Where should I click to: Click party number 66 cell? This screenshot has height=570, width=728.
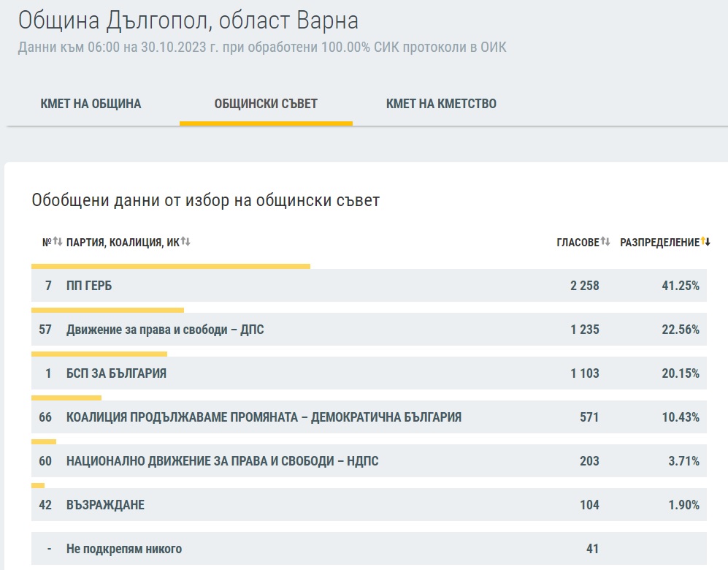pyautogui.click(x=45, y=417)
